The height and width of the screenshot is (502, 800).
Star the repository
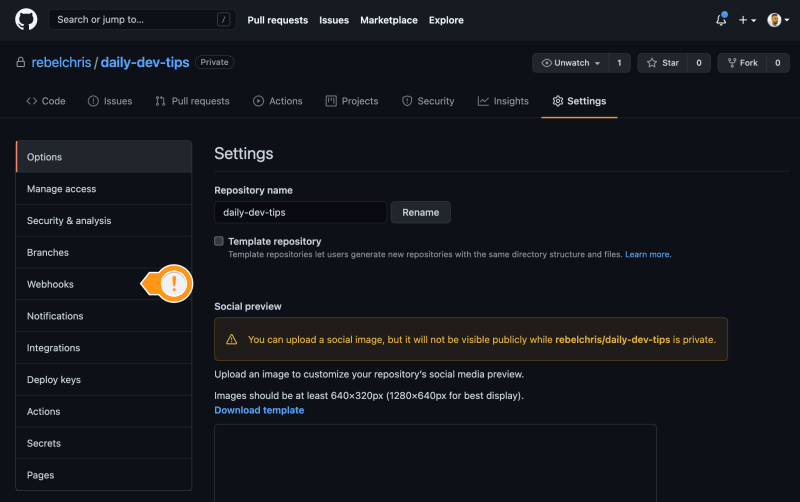pyautogui.click(x=663, y=63)
